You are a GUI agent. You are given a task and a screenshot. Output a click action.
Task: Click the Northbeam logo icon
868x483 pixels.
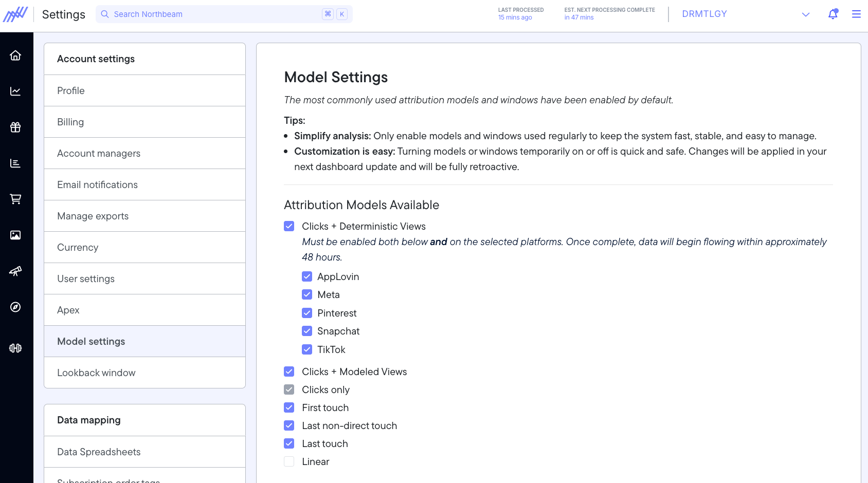point(15,14)
